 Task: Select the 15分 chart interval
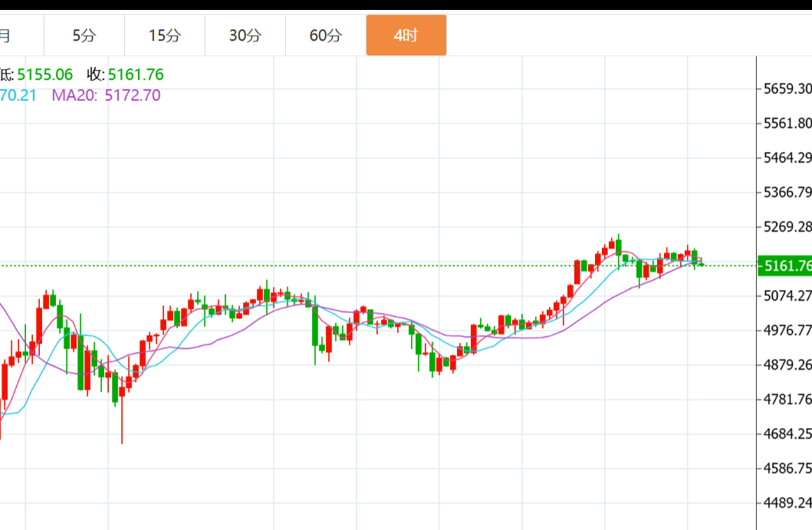(165, 35)
